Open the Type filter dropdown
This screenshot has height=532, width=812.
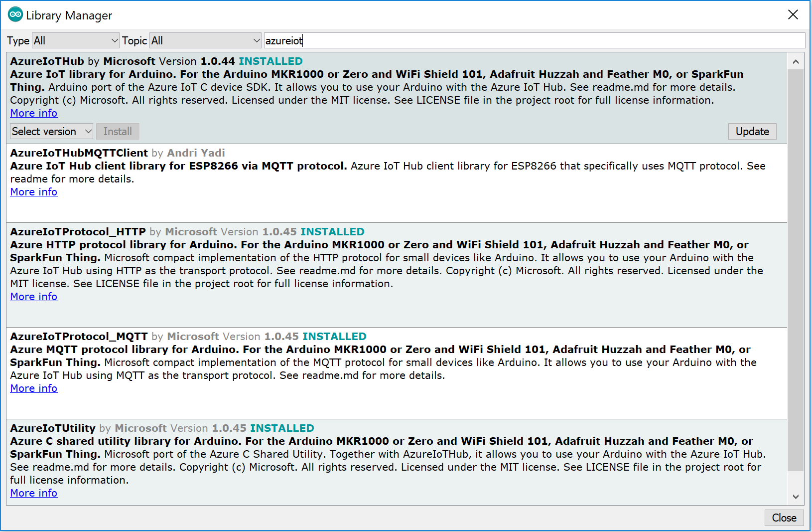coord(76,40)
